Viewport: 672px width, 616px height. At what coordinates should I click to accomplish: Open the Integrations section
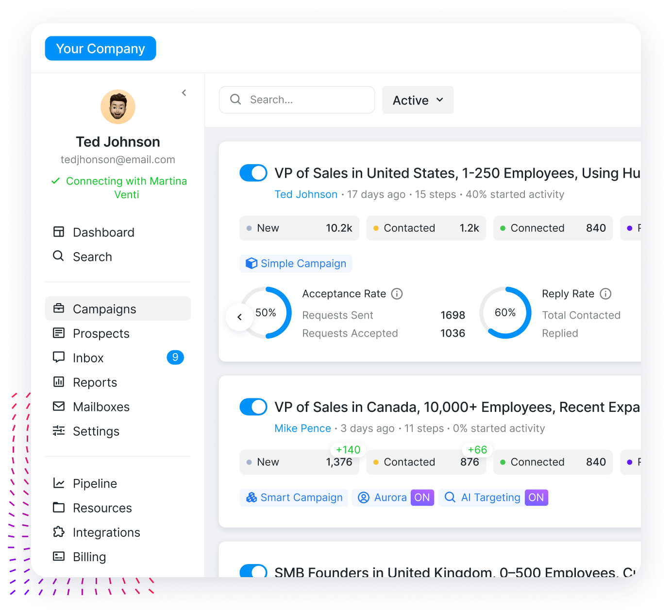(106, 532)
